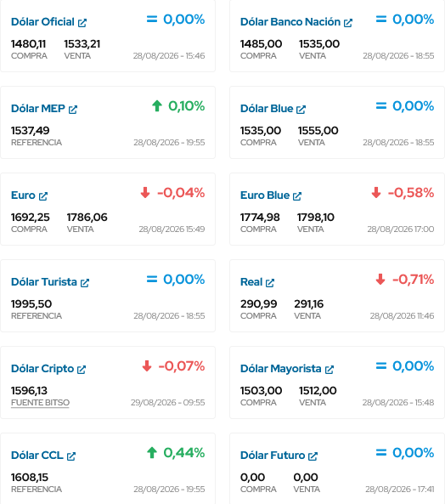Screen dimensions: 445x504
Task: Click external link icon next to Real
Action: [x=270, y=283]
